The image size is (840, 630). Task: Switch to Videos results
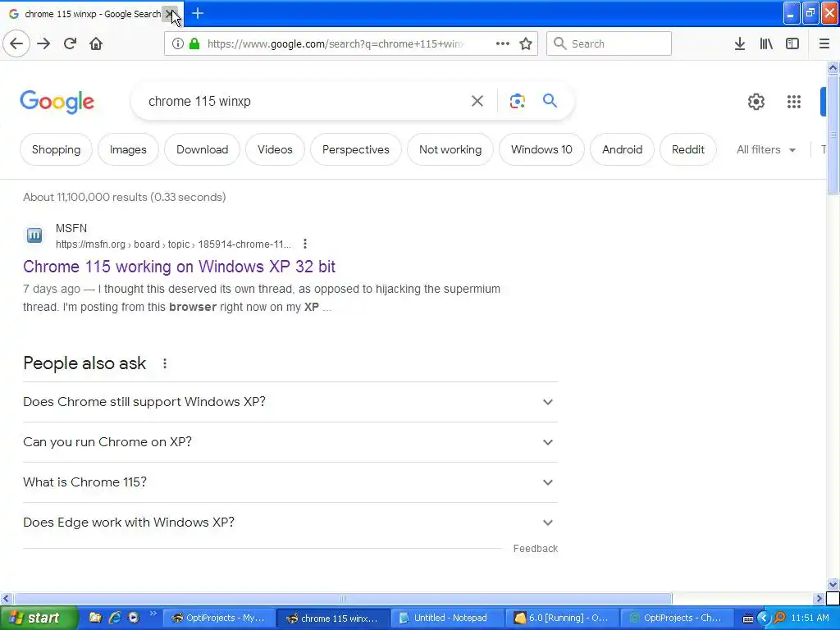point(275,149)
